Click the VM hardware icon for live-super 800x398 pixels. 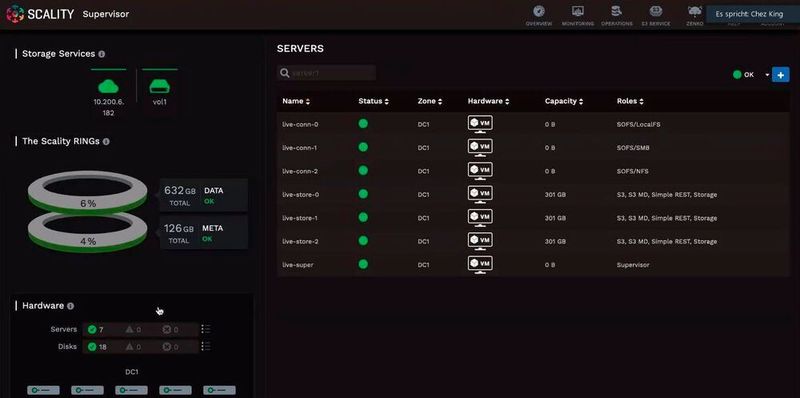480,265
